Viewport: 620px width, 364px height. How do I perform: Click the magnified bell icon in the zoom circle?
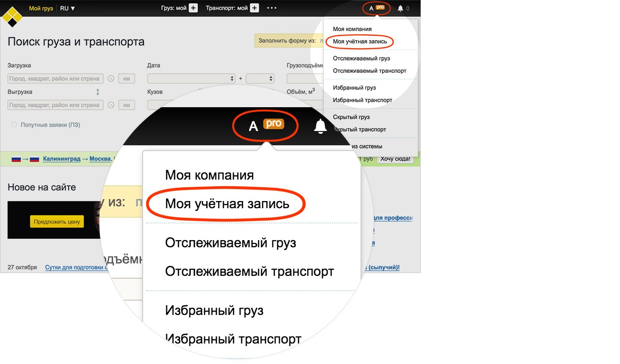320,126
